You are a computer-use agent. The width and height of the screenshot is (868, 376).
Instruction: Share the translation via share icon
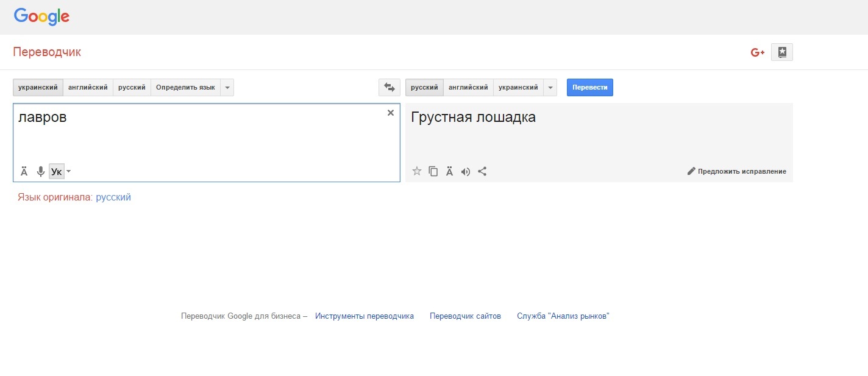[x=482, y=171]
